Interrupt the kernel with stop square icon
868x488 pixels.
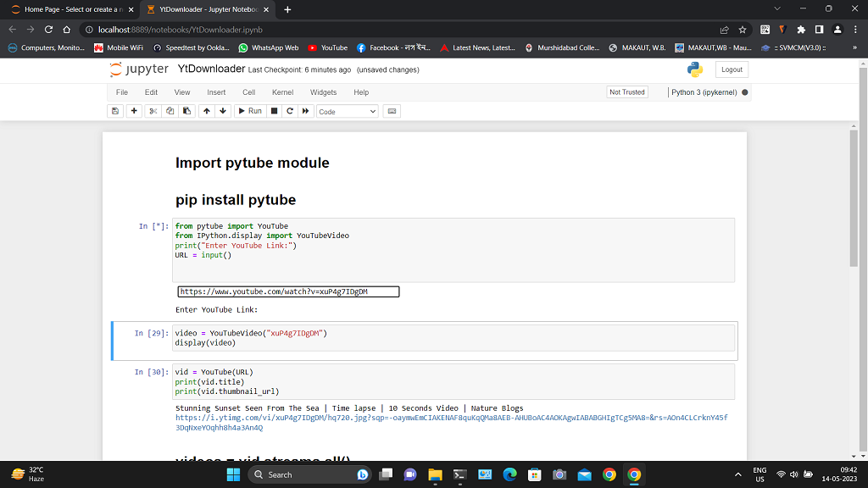coord(274,111)
